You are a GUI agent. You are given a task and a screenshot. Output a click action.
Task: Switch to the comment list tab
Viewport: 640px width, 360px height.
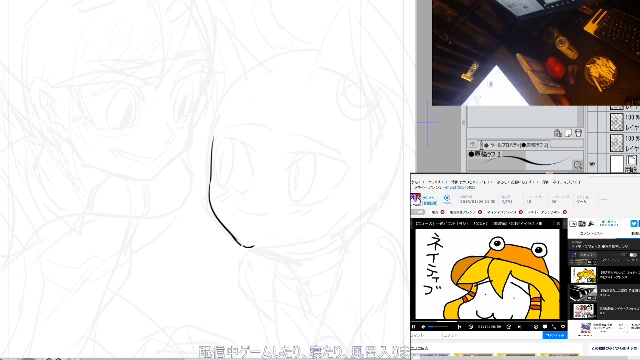tap(591, 233)
